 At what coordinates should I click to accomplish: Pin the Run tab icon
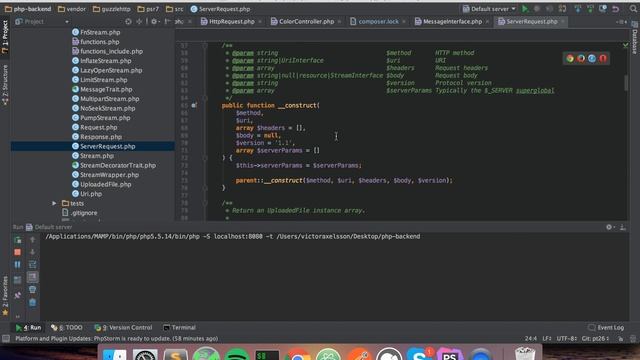pos(18,295)
